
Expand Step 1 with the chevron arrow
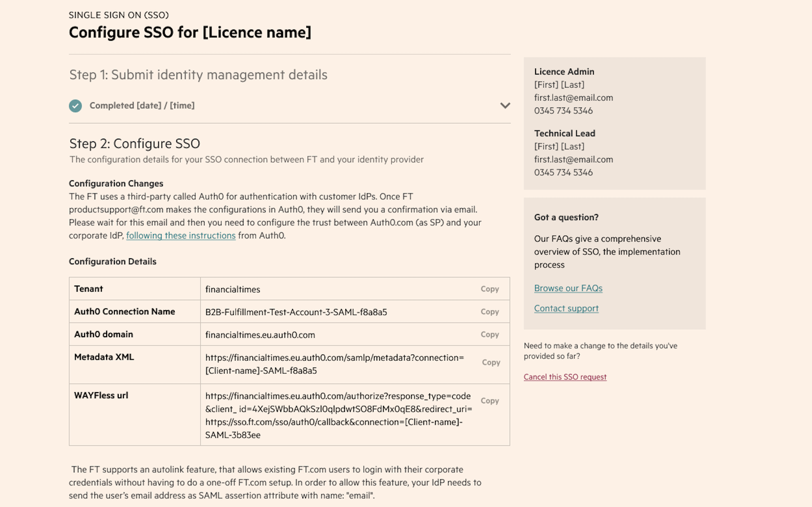tap(505, 105)
